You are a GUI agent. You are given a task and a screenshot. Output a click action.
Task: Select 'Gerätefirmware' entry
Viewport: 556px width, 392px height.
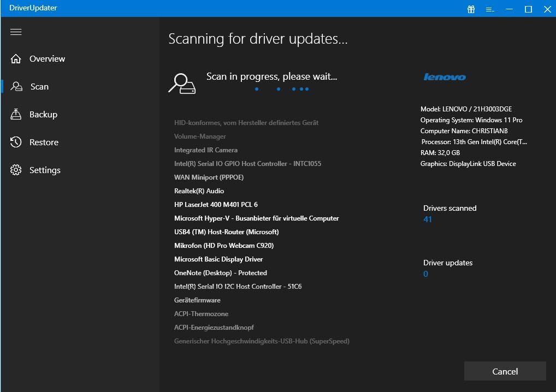tap(197, 300)
